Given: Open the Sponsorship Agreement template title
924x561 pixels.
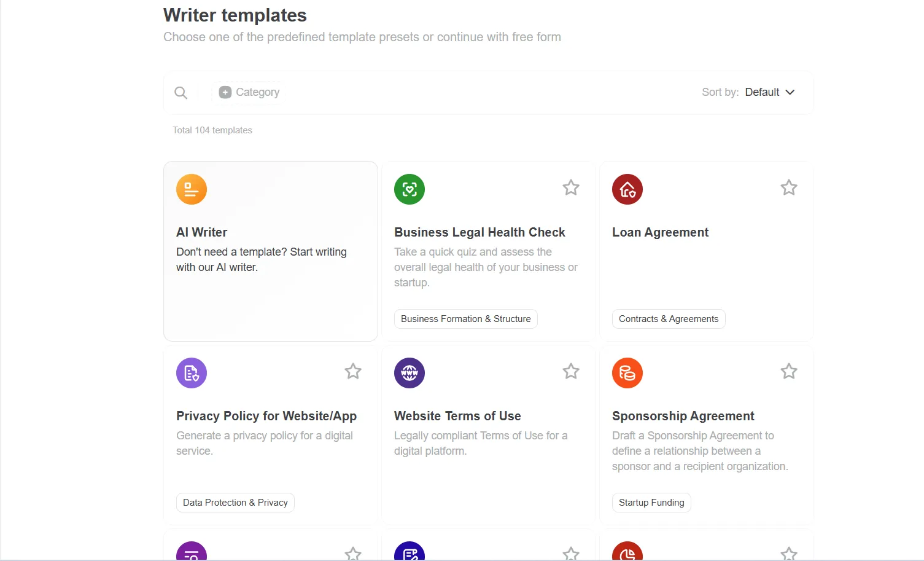Looking at the screenshot, I should coord(683,416).
